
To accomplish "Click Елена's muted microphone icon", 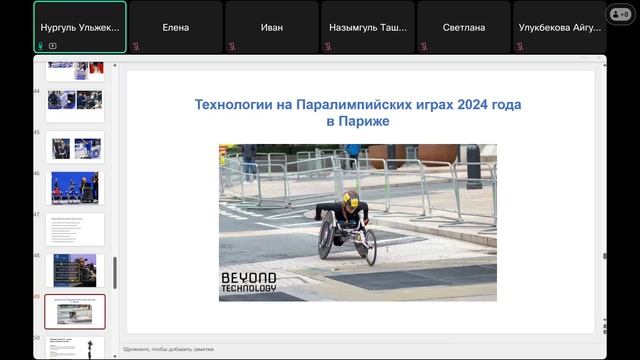I will point(136,46).
